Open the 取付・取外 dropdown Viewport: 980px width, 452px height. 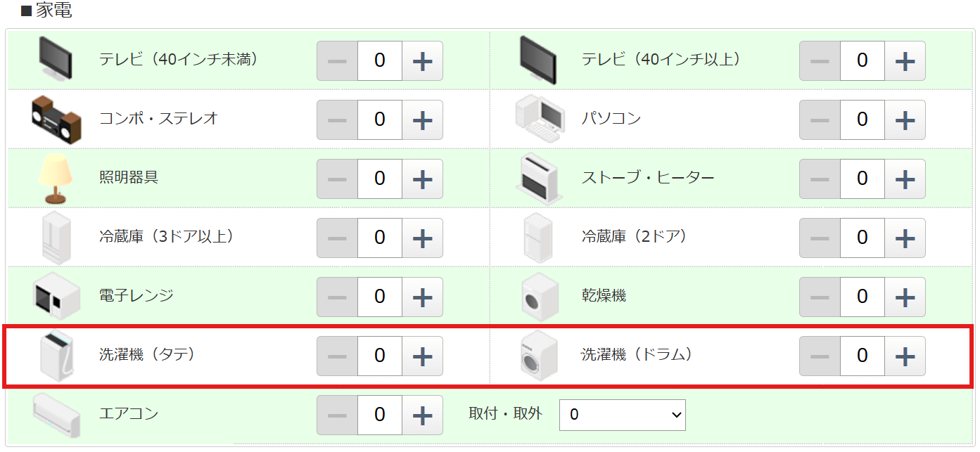622,415
